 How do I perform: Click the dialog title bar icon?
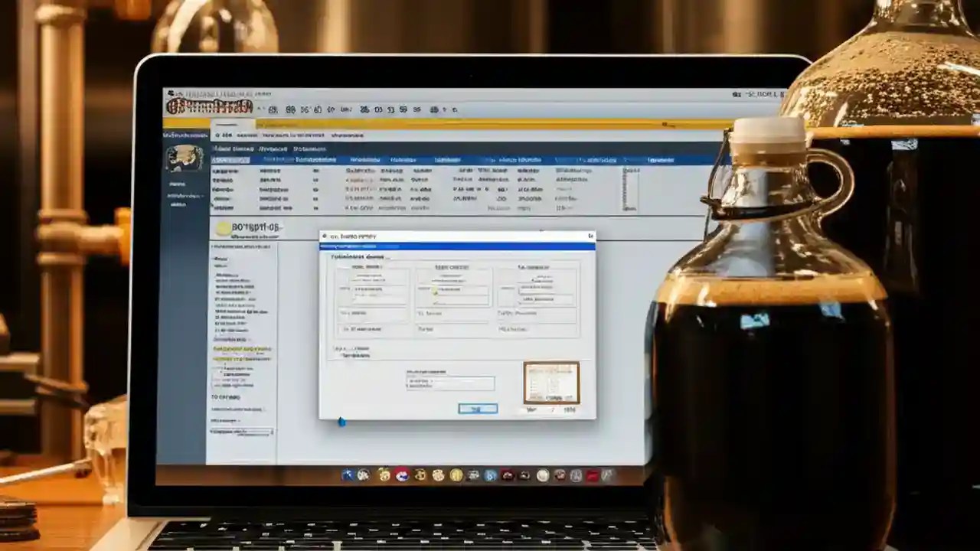[x=325, y=235]
